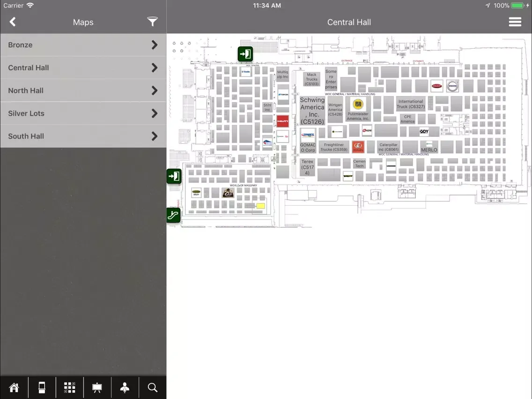Tap the Freightliner Trucks (C5359) booth

pyautogui.click(x=334, y=147)
